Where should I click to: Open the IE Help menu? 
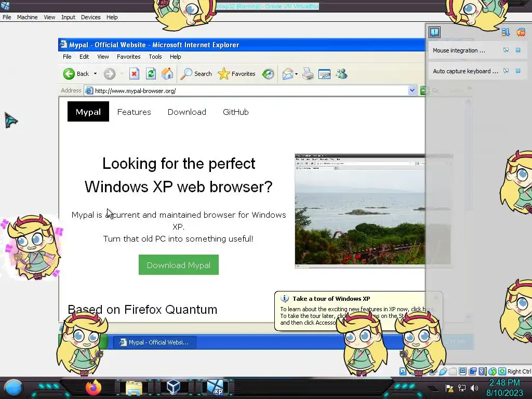(x=176, y=57)
